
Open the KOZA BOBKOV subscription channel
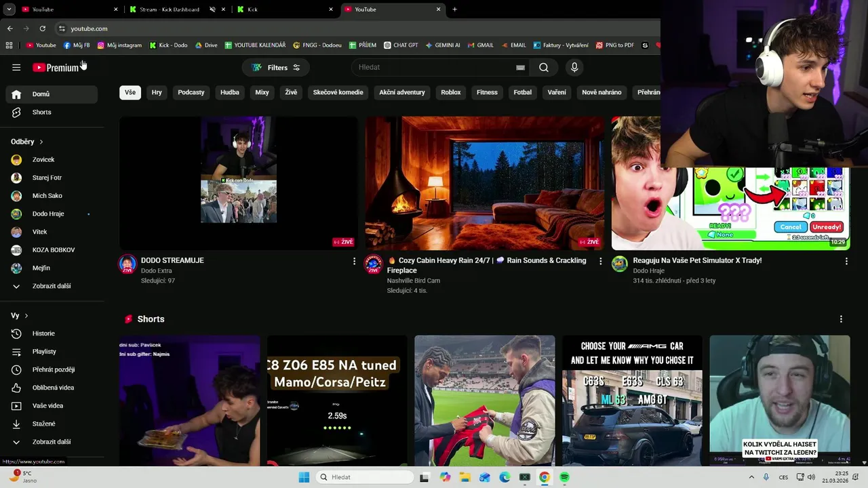tap(52, 250)
